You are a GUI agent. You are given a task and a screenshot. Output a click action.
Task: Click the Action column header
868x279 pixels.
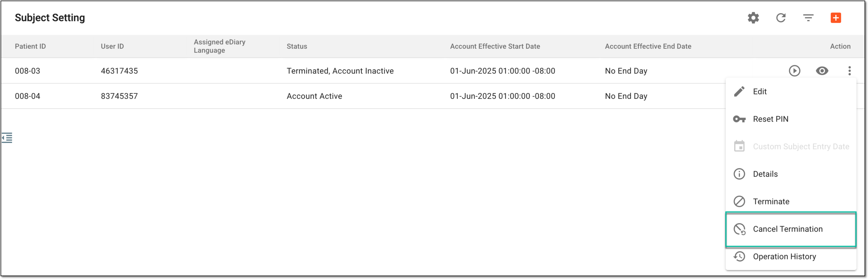840,46
